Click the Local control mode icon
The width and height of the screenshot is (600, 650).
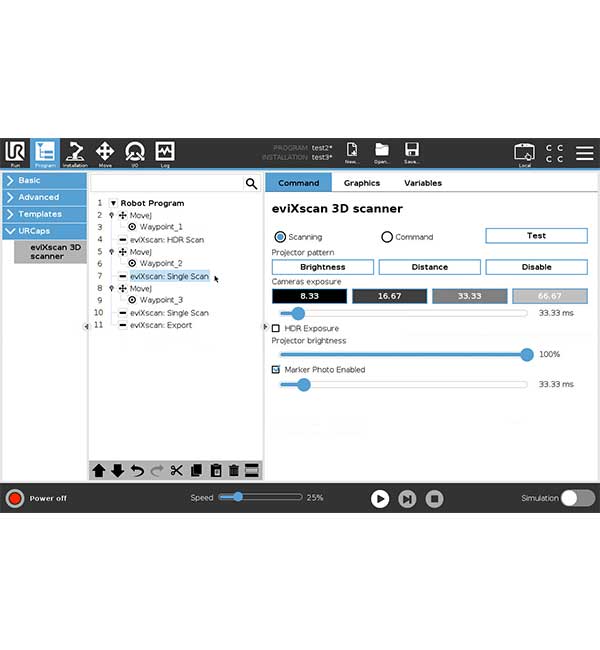[524, 154]
